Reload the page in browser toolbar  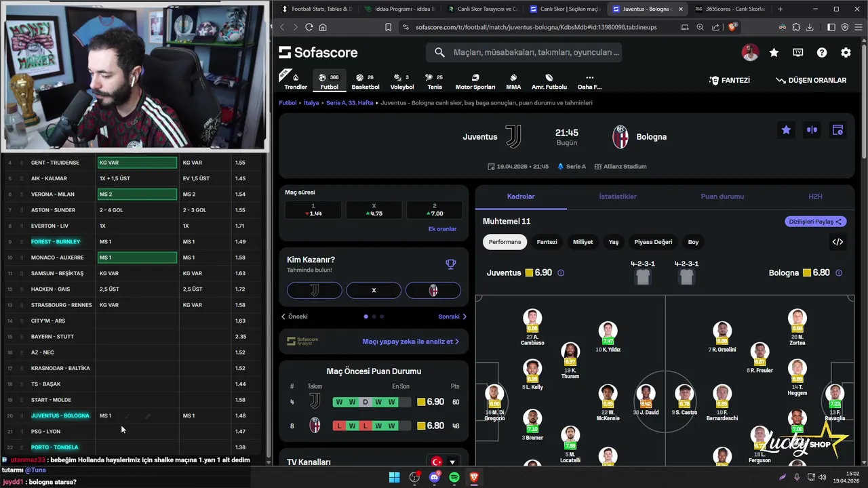309,27
